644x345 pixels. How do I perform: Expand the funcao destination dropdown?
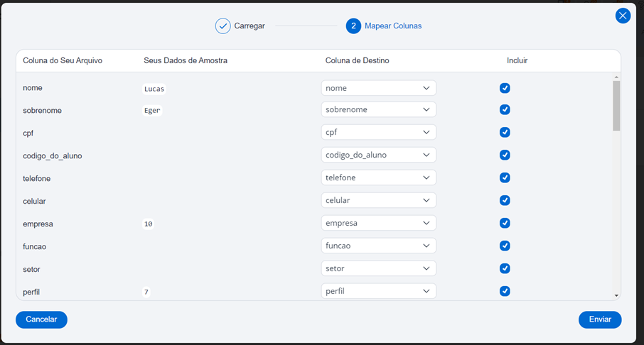click(x=378, y=246)
